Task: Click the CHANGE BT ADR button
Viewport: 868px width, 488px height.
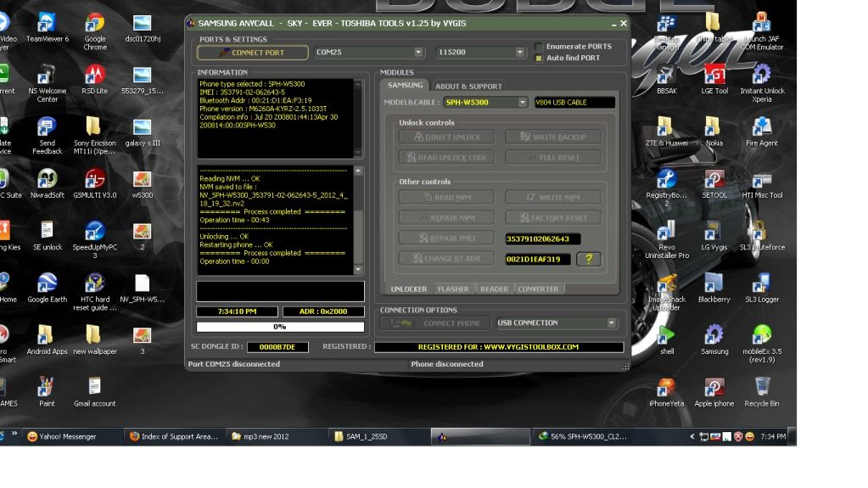Action: click(447, 259)
